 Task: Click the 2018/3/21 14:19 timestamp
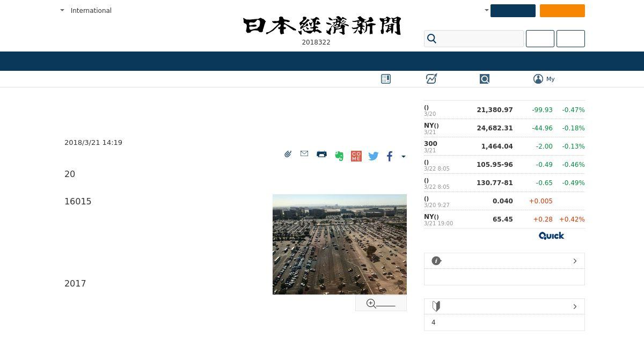93,143
